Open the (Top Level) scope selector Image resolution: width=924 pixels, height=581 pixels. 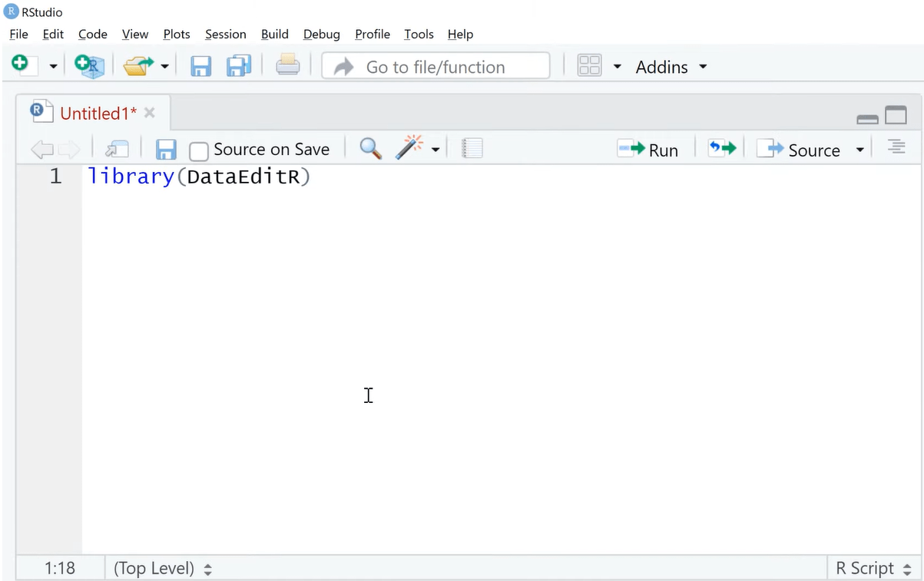(x=163, y=568)
